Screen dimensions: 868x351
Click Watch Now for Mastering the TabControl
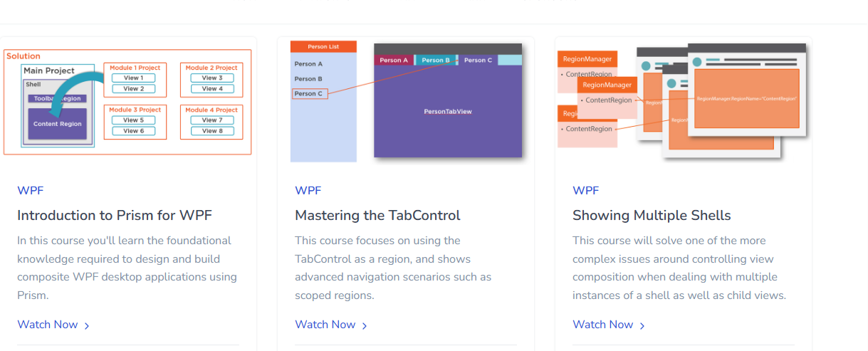(x=325, y=325)
